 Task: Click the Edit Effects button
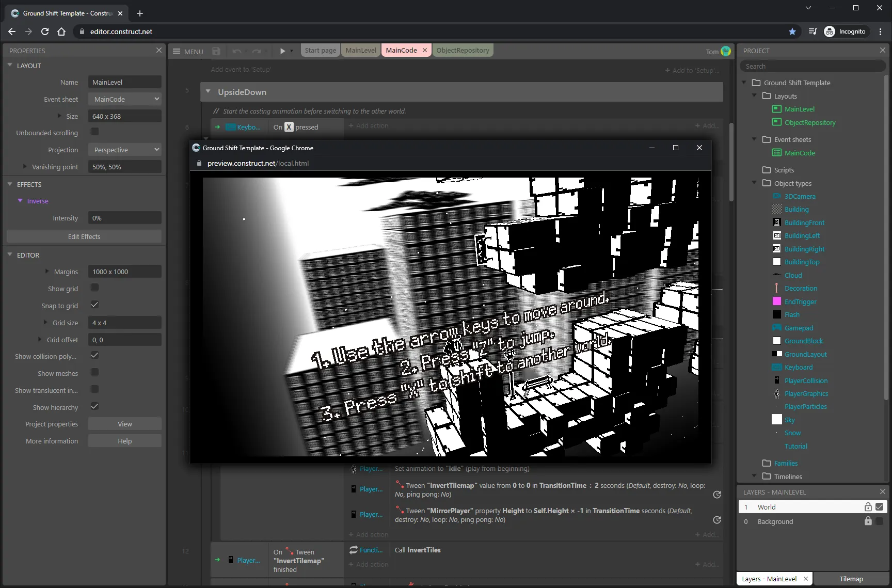tap(84, 236)
